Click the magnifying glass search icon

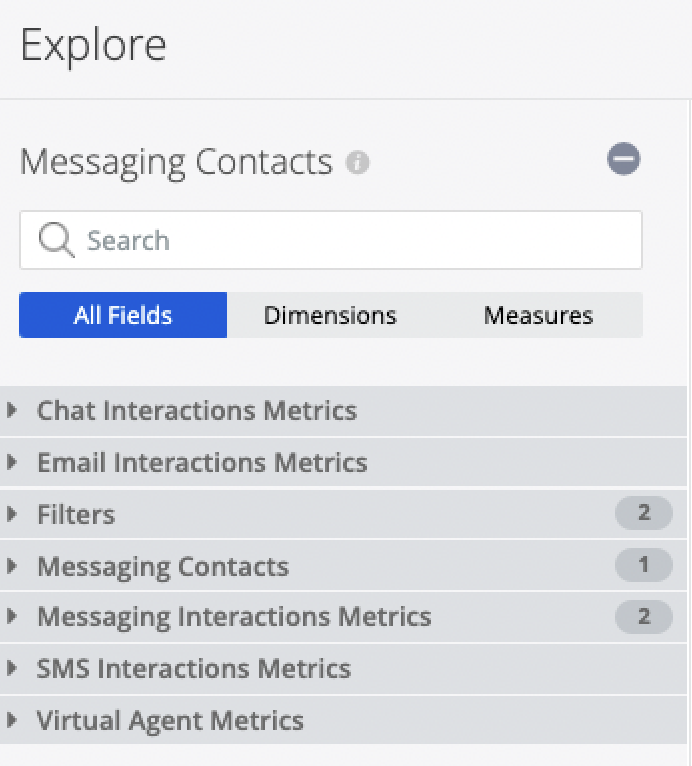[x=56, y=240]
